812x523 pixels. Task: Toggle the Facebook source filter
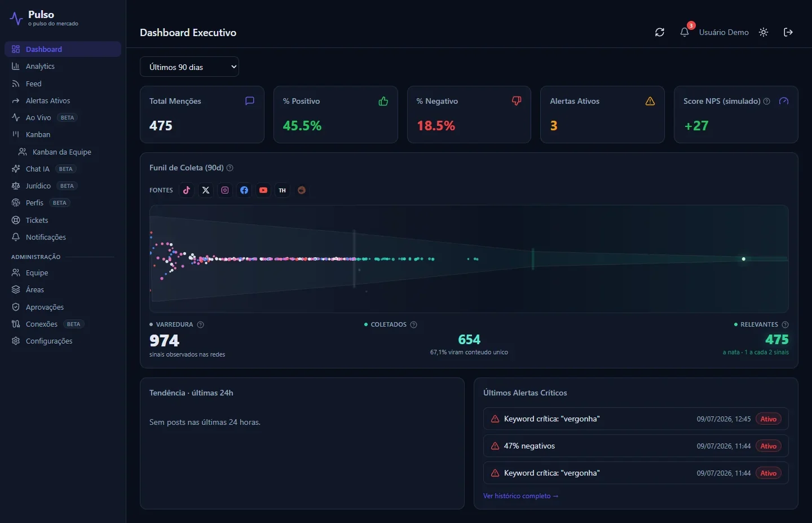coord(244,190)
